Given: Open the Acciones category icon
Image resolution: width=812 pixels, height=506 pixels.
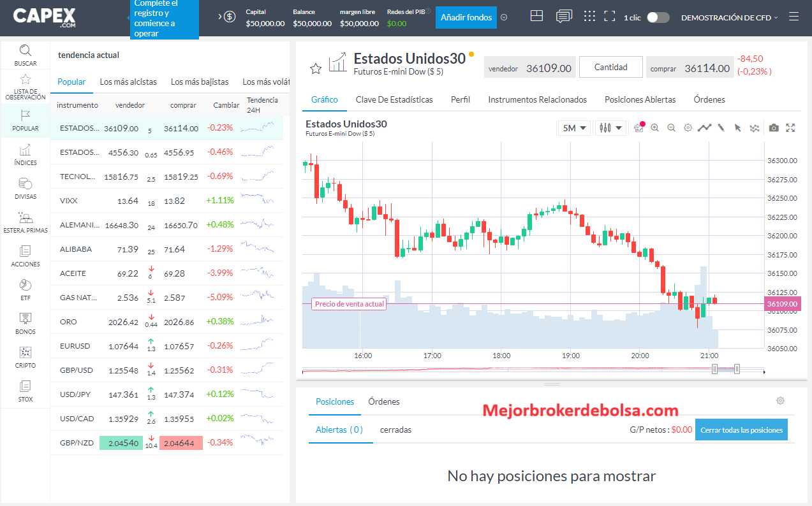Looking at the screenshot, I should 25,251.
